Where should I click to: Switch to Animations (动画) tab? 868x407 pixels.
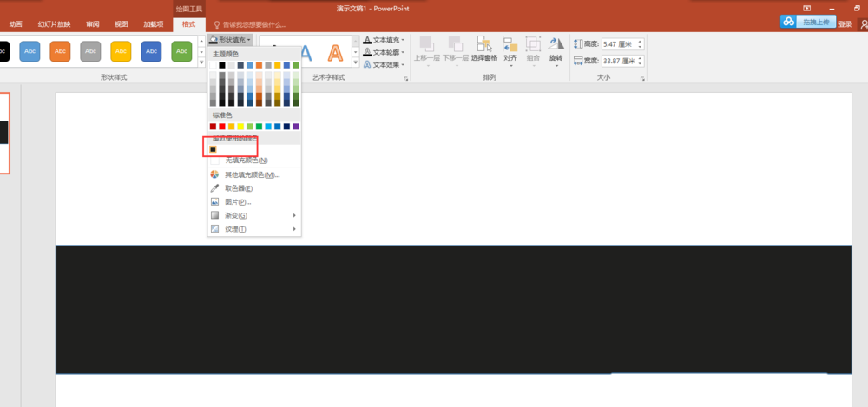[x=16, y=24]
